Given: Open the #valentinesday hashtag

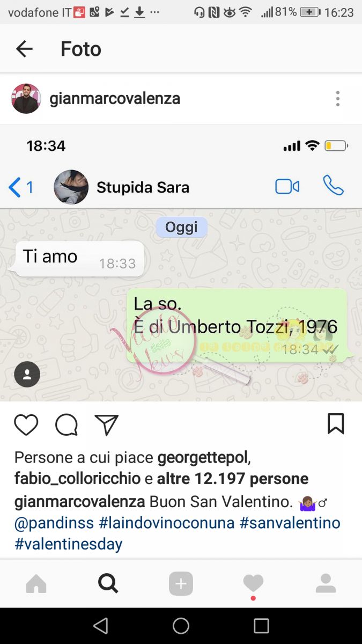Looking at the screenshot, I should point(69,544).
